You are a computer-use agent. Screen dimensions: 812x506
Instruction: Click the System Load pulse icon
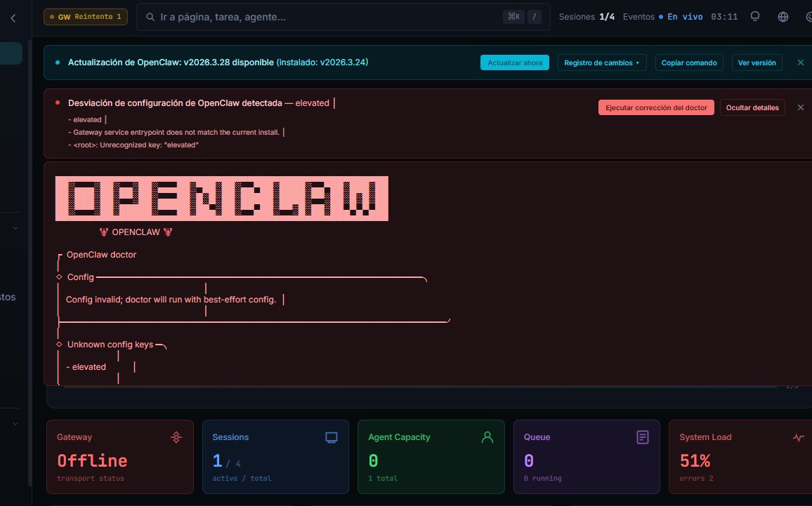(x=799, y=437)
